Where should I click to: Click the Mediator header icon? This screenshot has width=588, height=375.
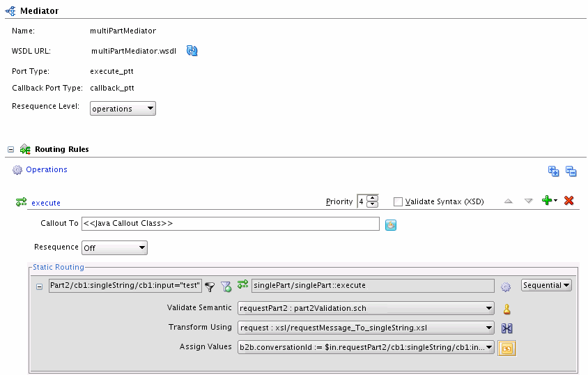click(x=10, y=11)
